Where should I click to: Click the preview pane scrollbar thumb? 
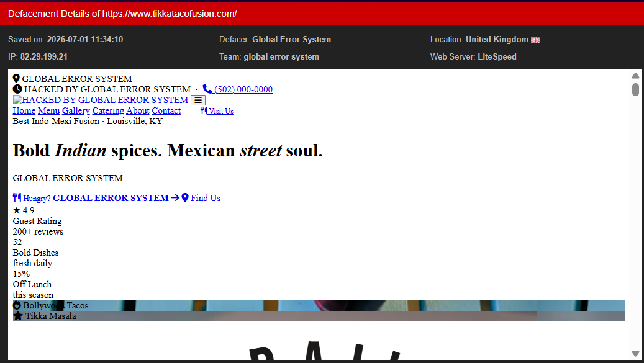[x=635, y=89]
